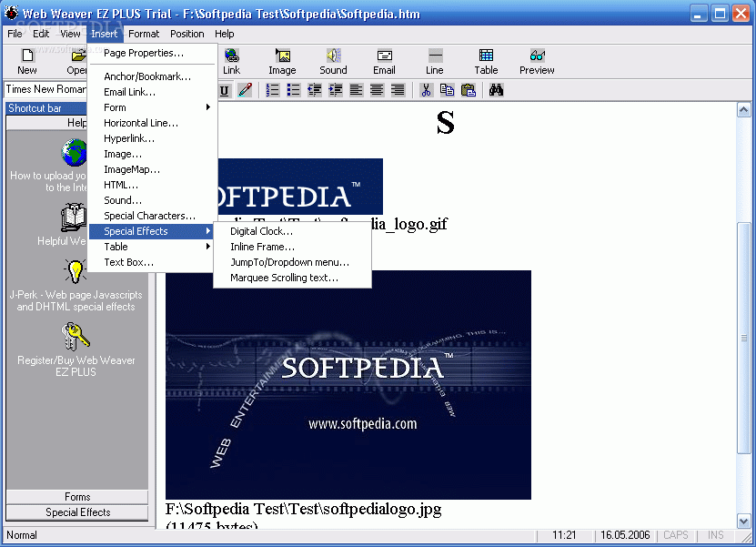
Task: Click the globe upload help icon
Action: point(75,152)
